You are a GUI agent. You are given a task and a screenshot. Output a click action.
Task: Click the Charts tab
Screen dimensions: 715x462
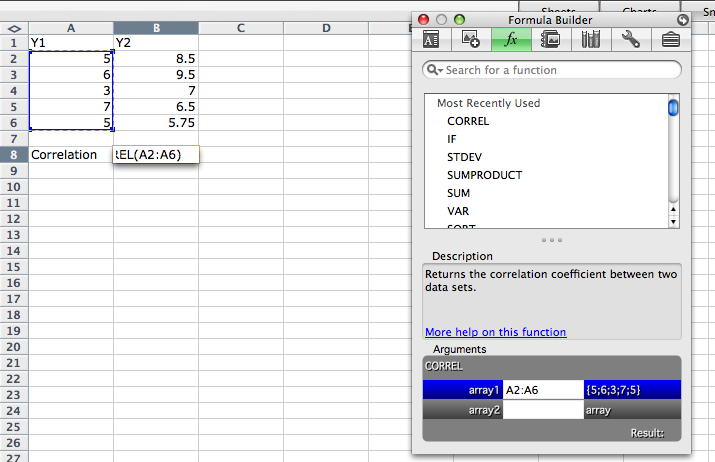coord(639,8)
